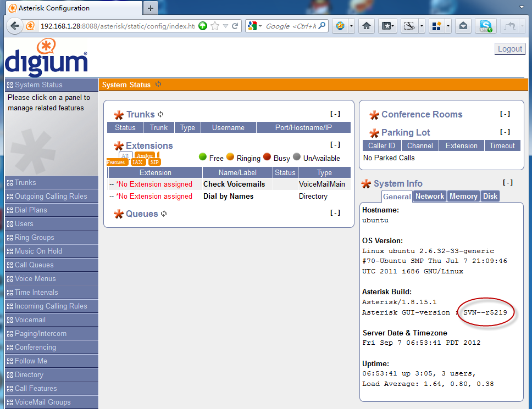
Task: Open Users in the sidebar
Action: pos(52,223)
